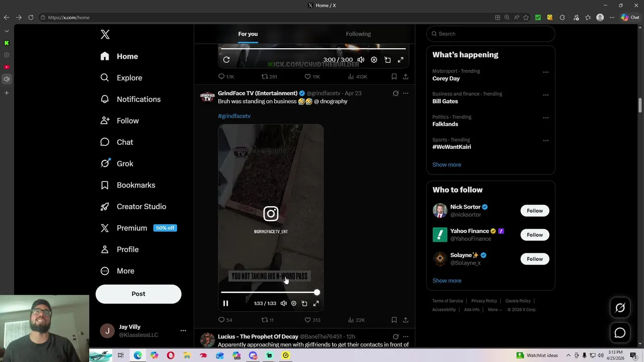The height and width of the screenshot is (362, 644).
Task: Enter fullscreen on the 3:00 video
Action: [400, 60]
